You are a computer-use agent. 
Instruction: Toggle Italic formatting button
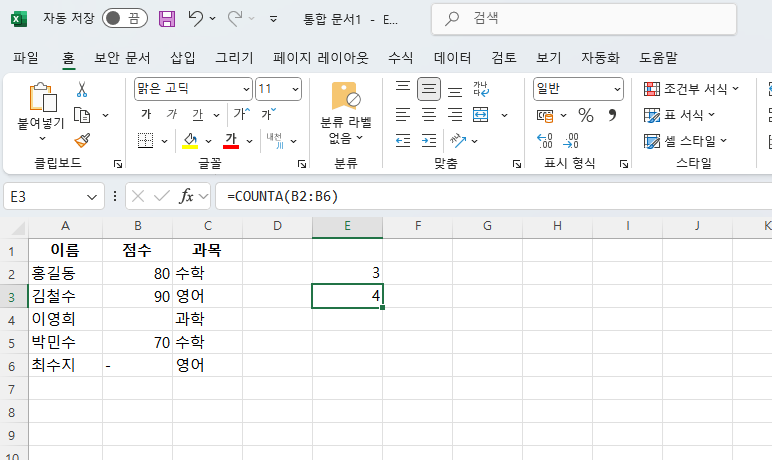point(171,114)
